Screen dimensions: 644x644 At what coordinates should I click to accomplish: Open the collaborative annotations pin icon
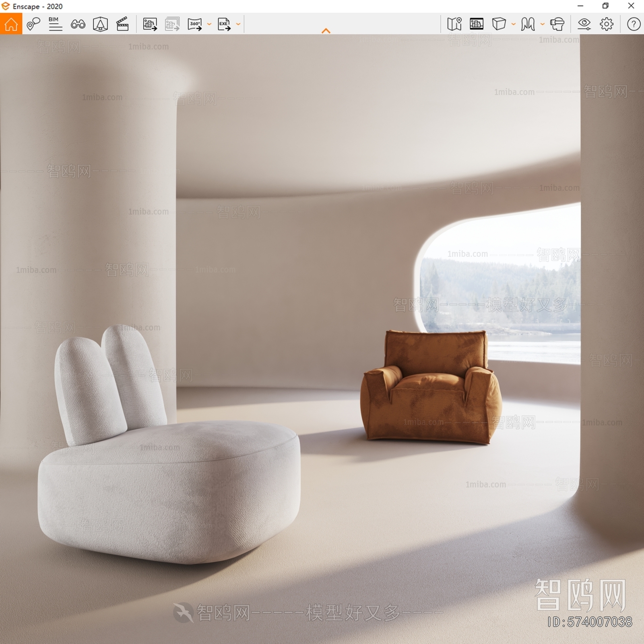coord(33,24)
